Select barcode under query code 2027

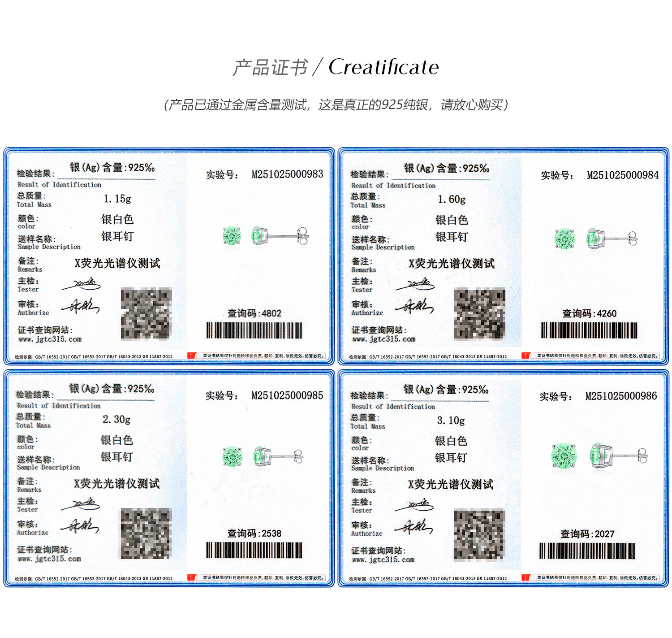(x=587, y=551)
